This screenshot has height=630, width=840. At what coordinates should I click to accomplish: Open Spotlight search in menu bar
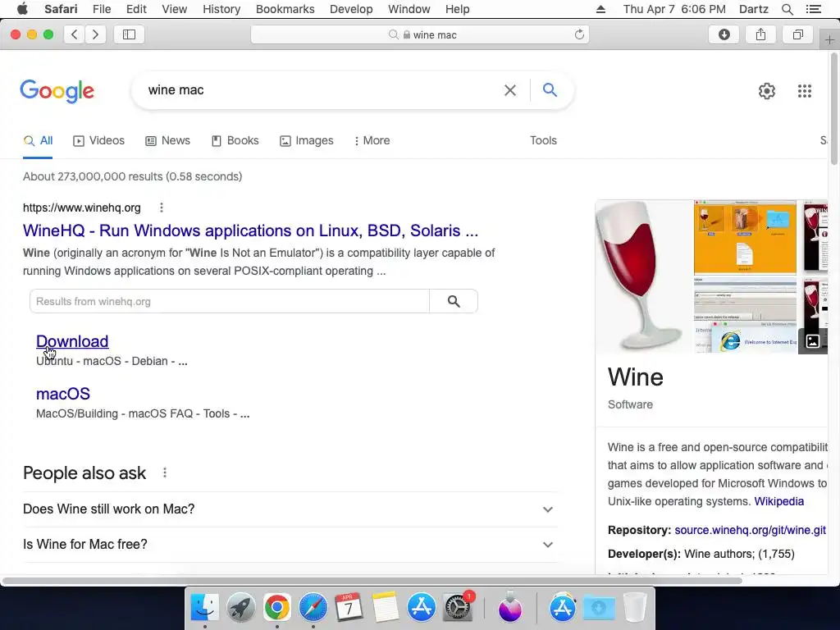[787, 9]
